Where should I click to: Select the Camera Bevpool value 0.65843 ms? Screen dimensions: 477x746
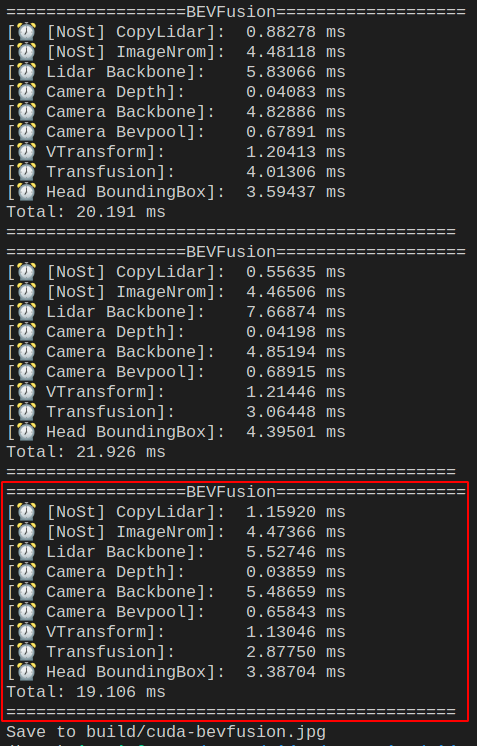coord(295,612)
